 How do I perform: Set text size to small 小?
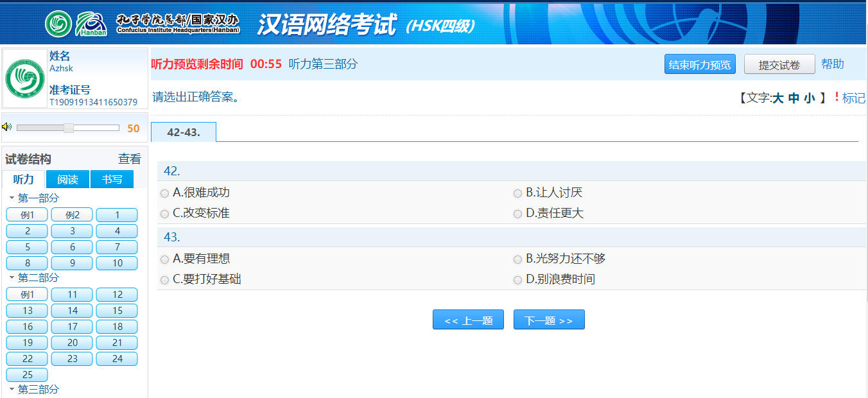tap(810, 98)
